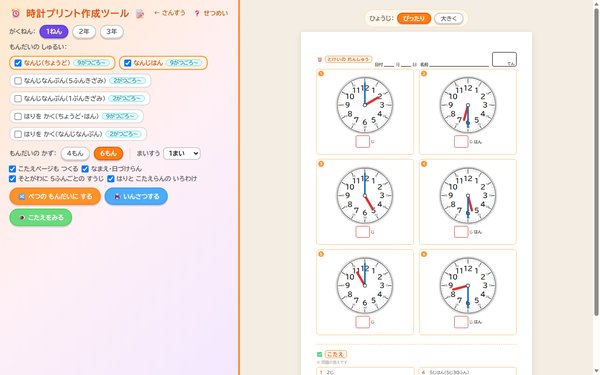Viewport: 600px width, 375px height.
Task: Choose 6もん problem count
Action: click(108, 153)
